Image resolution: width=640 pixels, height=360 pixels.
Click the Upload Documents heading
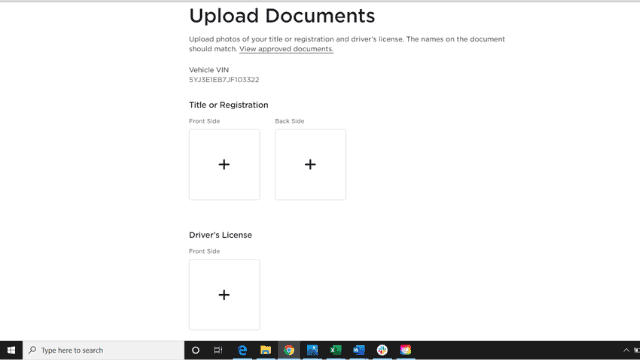[282, 16]
